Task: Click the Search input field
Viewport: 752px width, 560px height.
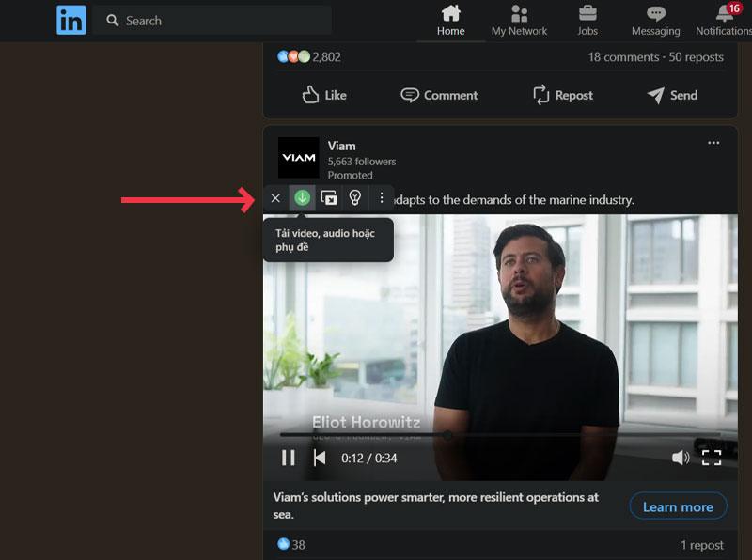Action: point(216,20)
